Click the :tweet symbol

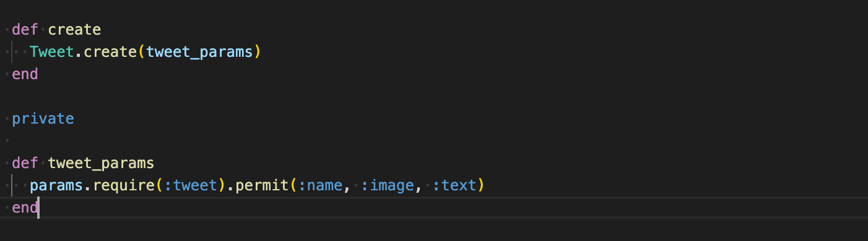191,185
